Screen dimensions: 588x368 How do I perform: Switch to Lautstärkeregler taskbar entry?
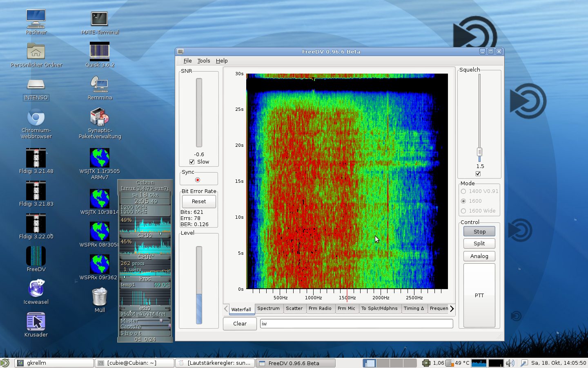click(x=215, y=363)
